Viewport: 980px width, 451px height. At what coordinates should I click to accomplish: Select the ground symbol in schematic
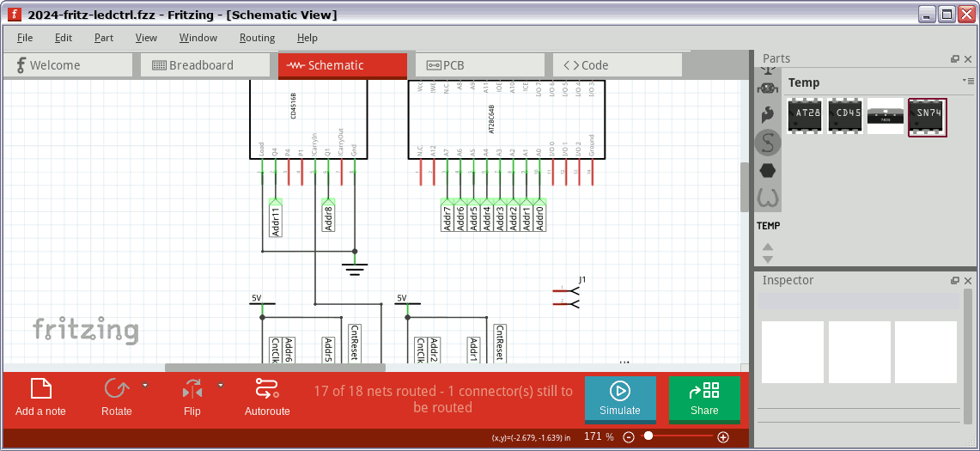coord(355,268)
